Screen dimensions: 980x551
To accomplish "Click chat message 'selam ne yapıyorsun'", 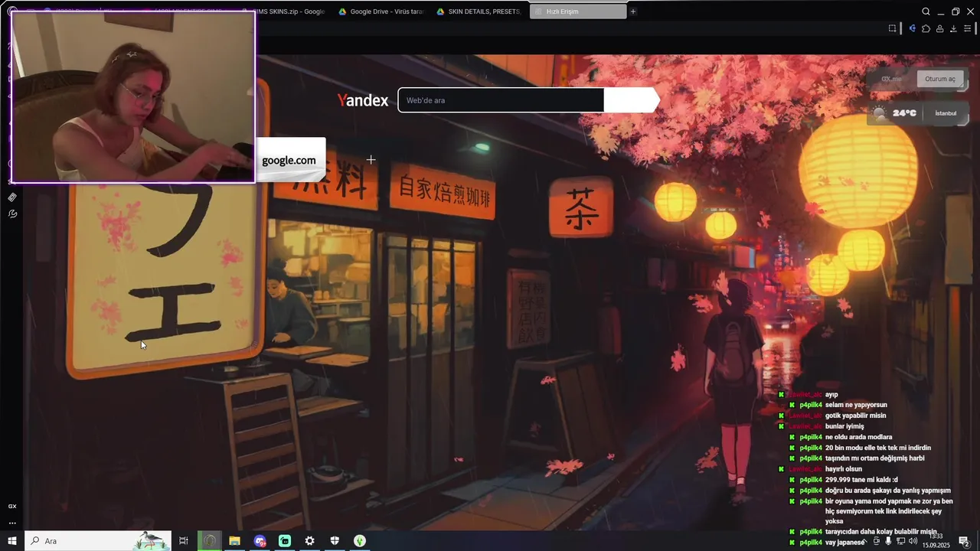I will pos(856,405).
